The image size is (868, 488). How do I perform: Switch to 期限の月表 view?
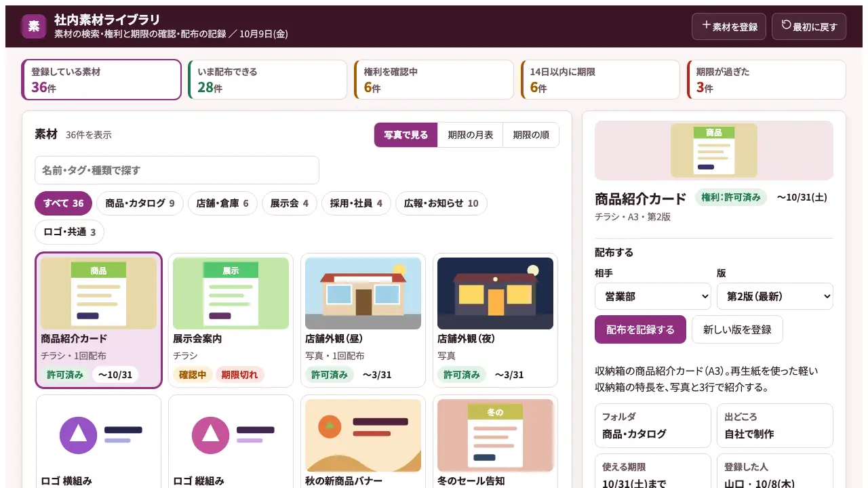(x=470, y=135)
